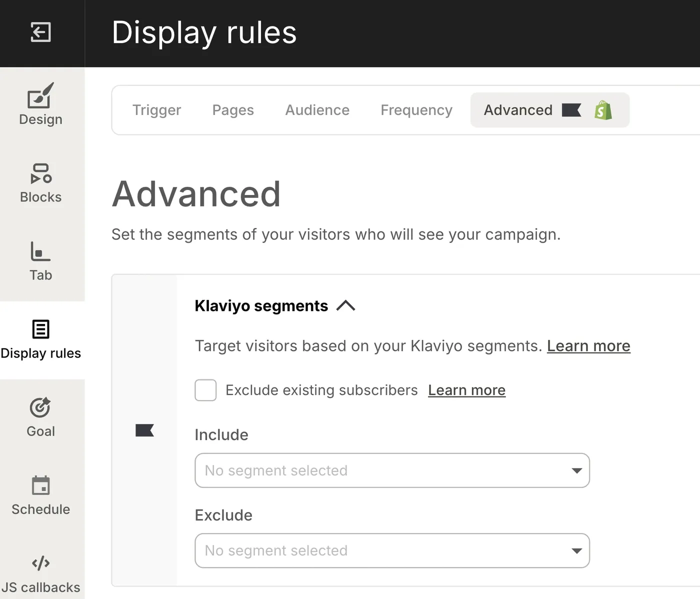
Task: Click the Include label text
Action: pyautogui.click(x=221, y=435)
